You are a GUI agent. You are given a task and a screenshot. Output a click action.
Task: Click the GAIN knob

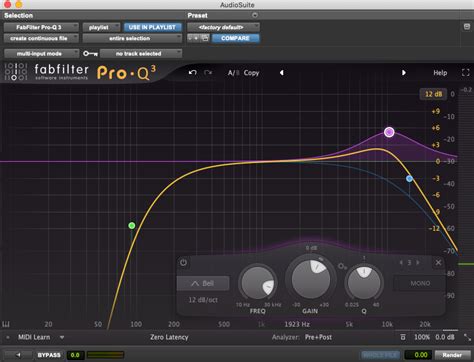pyautogui.click(x=311, y=279)
